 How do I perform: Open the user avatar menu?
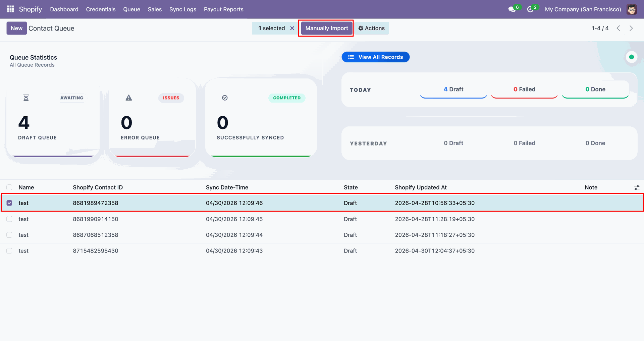(632, 9)
